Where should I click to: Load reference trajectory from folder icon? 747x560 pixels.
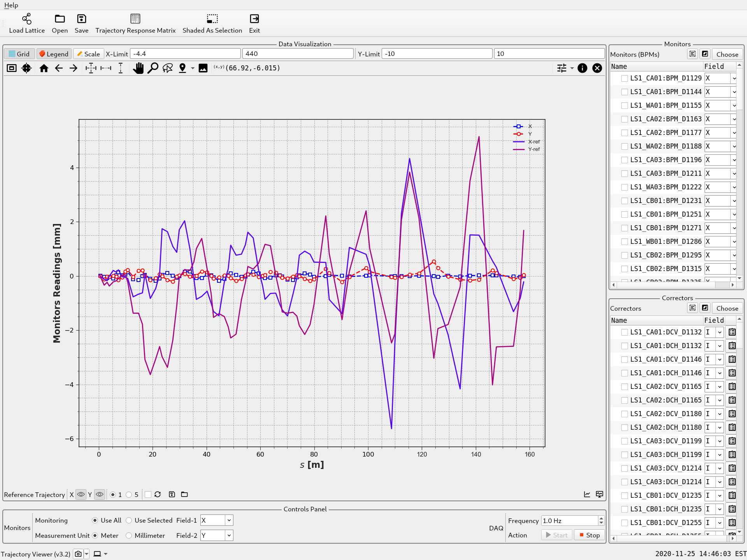[184, 494]
